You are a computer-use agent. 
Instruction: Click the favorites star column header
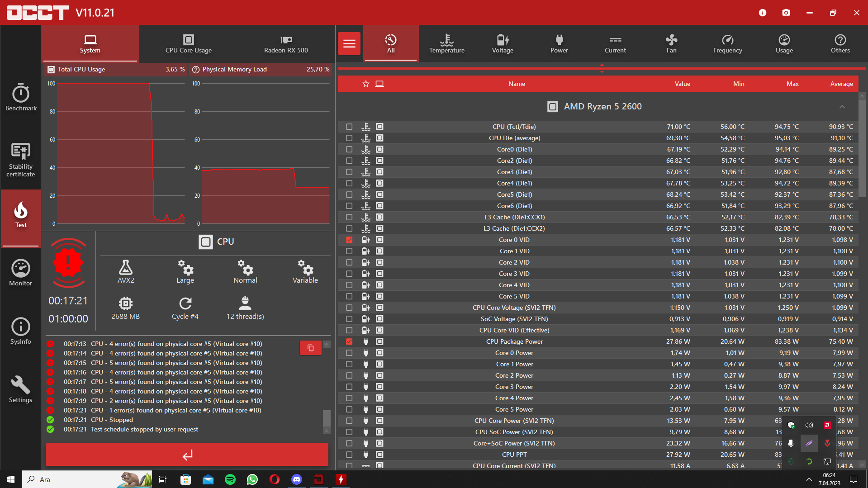[x=366, y=84]
